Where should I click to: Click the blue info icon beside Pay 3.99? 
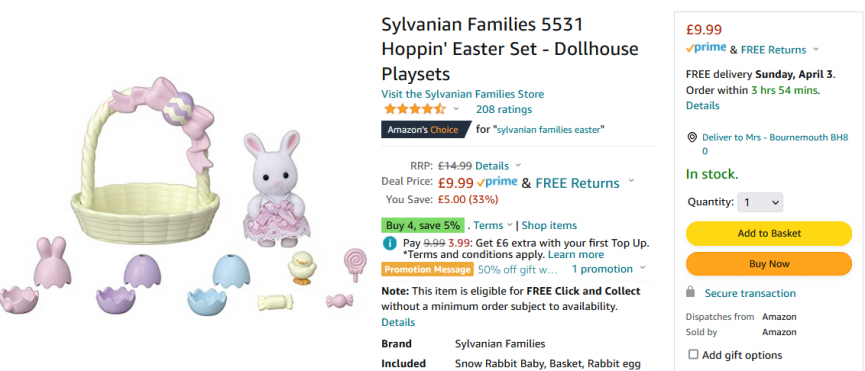389,243
